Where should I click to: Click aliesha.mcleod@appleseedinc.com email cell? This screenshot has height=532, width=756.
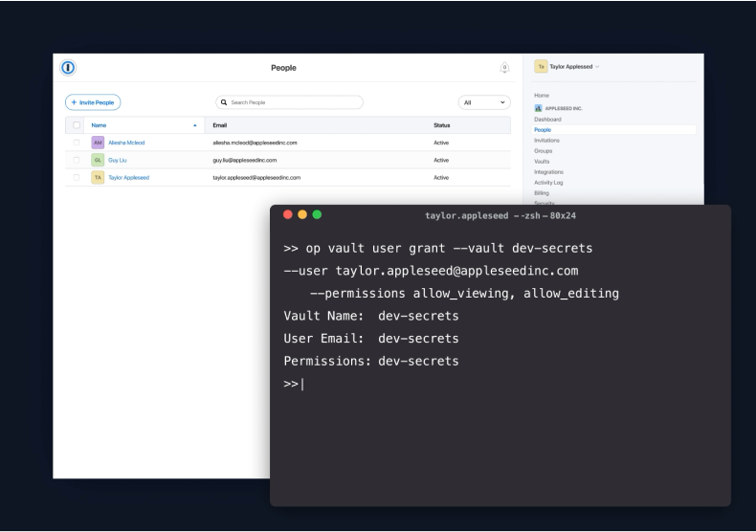[x=256, y=143]
